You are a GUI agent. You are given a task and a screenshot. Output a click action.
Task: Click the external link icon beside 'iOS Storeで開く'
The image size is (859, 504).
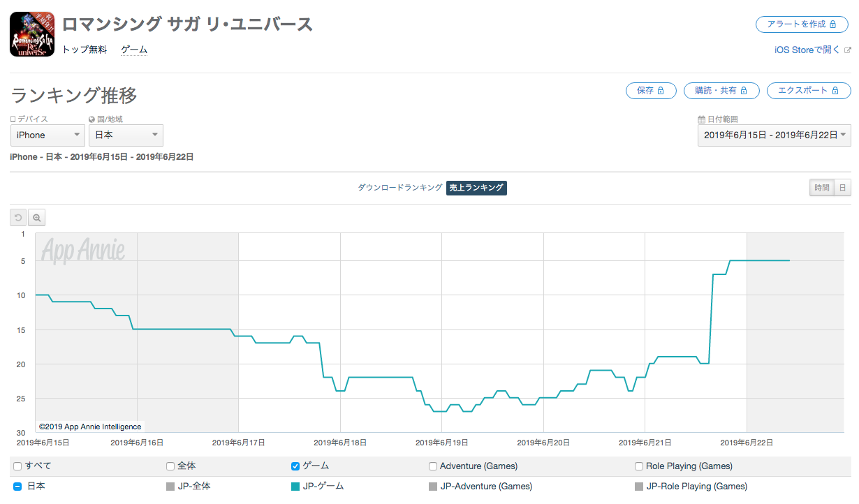point(848,50)
